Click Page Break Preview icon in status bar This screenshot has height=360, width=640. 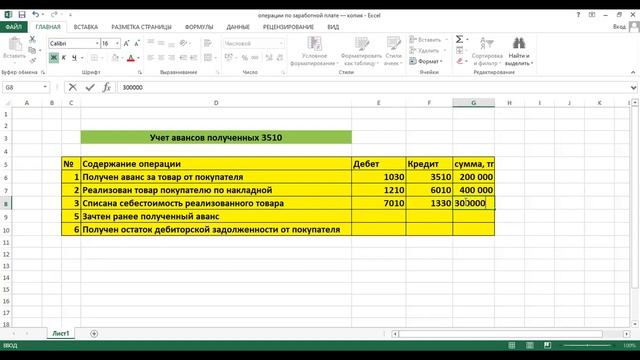547,345
